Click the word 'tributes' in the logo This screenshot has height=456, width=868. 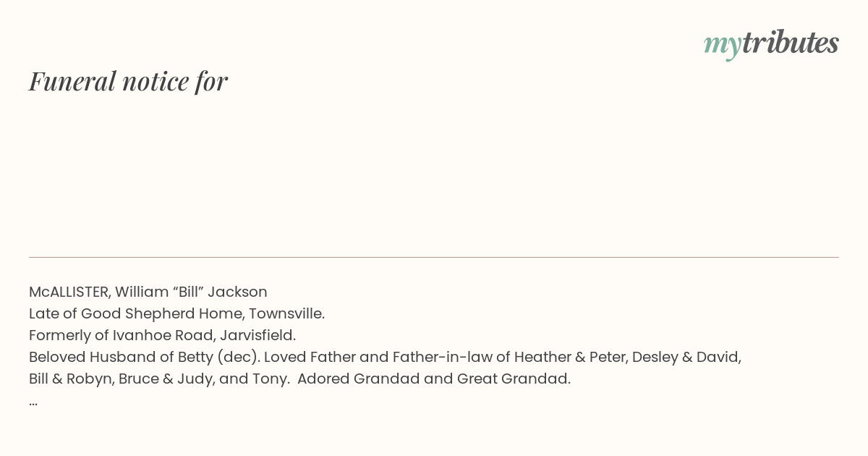tap(791, 43)
